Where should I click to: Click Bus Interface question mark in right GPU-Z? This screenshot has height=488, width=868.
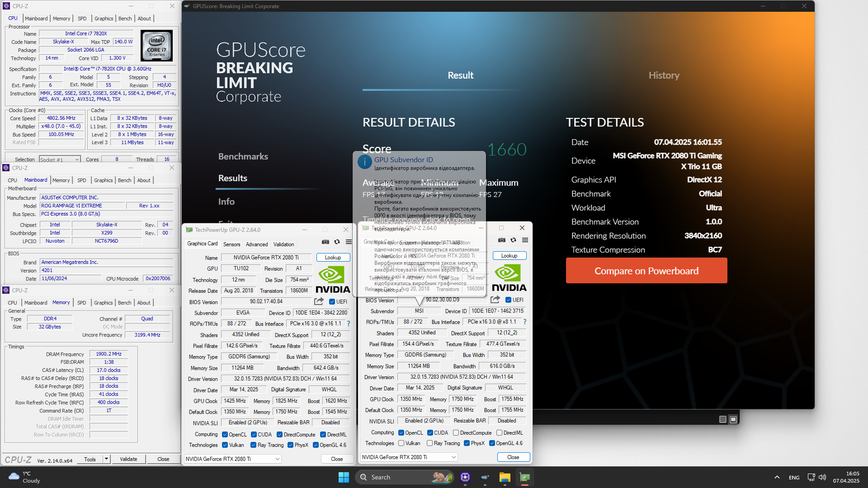pos(525,322)
